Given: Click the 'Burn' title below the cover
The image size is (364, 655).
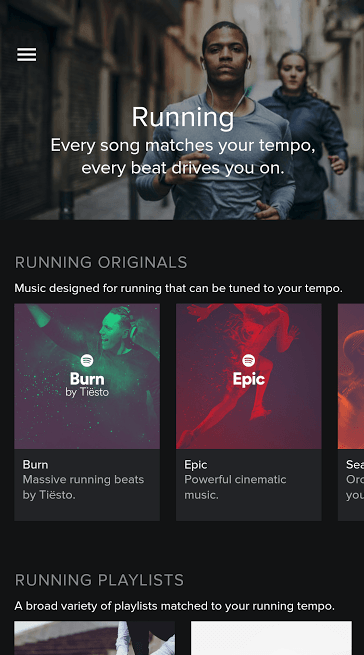Looking at the screenshot, I should pyautogui.click(x=36, y=465).
